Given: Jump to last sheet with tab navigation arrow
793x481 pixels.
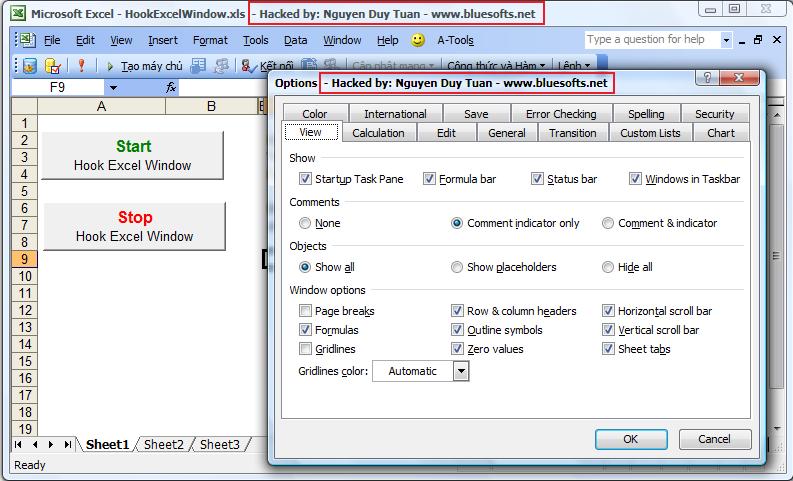Looking at the screenshot, I should click(67, 445).
